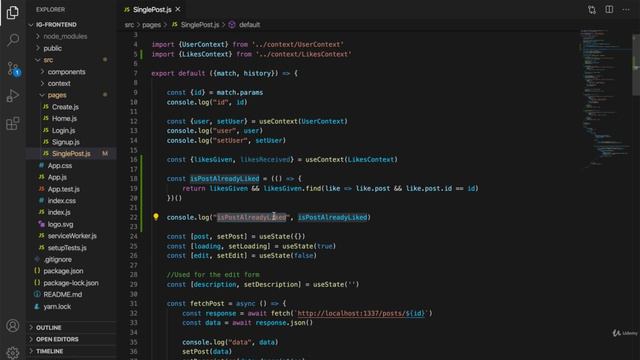Open Login.js in the explorer
Image resolution: width=640 pixels, height=360 pixels.
point(63,130)
